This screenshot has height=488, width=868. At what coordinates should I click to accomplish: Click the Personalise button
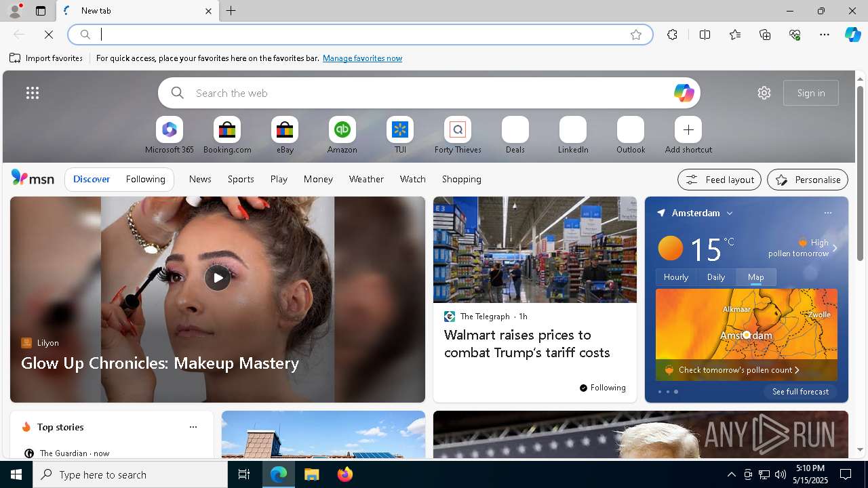pos(808,180)
